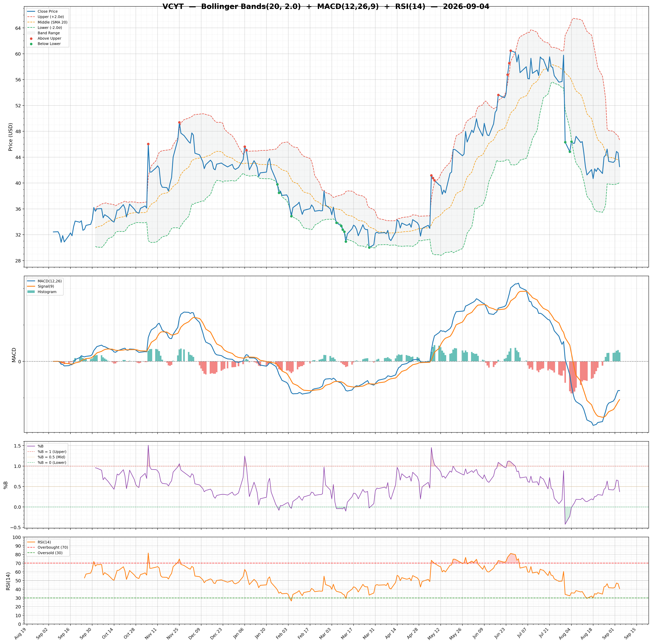The height and width of the screenshot is (644, 652).
Task: Click the RSI(14) legend entry
Action: (x=39, y=542)
